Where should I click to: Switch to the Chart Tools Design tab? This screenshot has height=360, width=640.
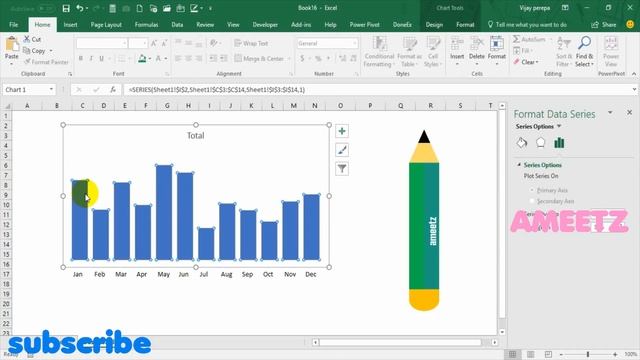(434, 24)
